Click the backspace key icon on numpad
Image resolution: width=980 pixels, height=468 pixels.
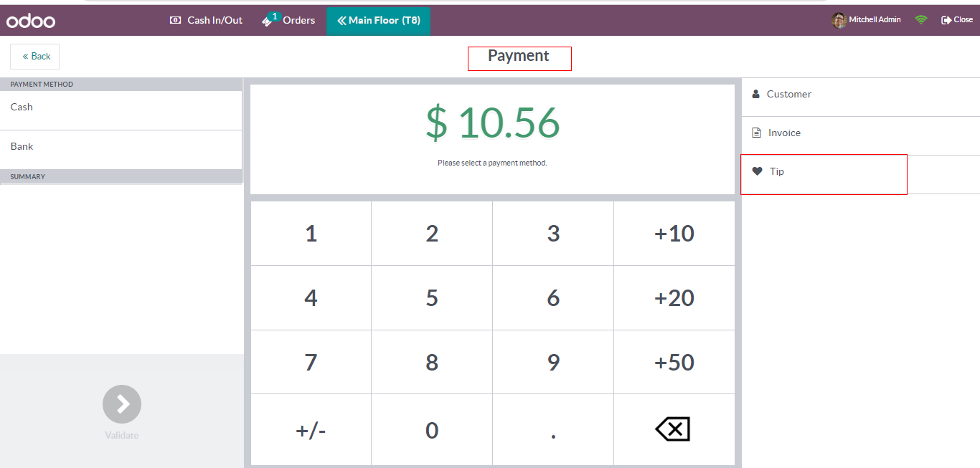tap(673, 429)
